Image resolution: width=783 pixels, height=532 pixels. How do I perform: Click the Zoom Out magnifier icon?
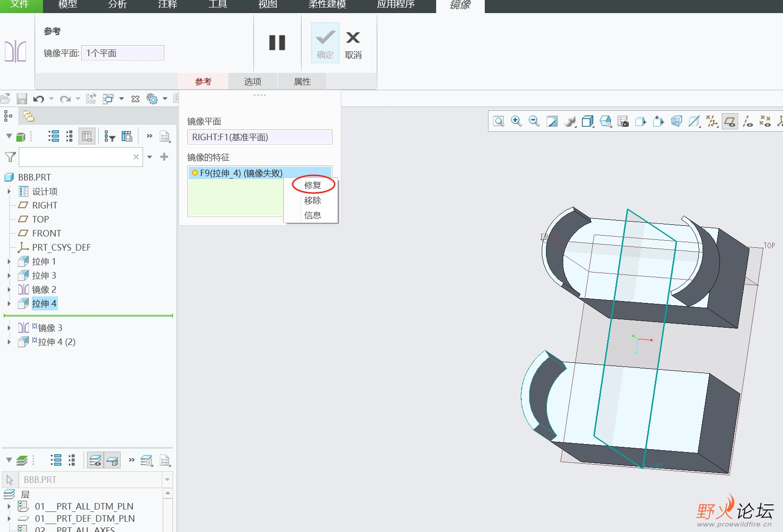[534, 122]
